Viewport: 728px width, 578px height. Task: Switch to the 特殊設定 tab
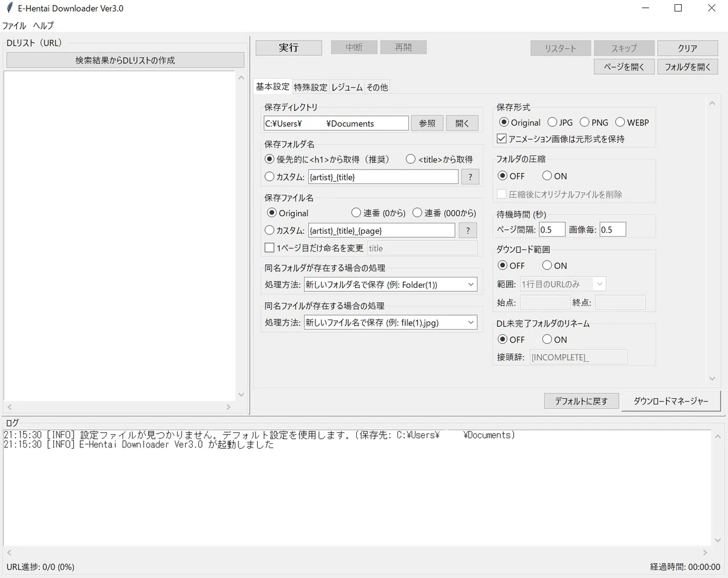click(x=311, y=87)
